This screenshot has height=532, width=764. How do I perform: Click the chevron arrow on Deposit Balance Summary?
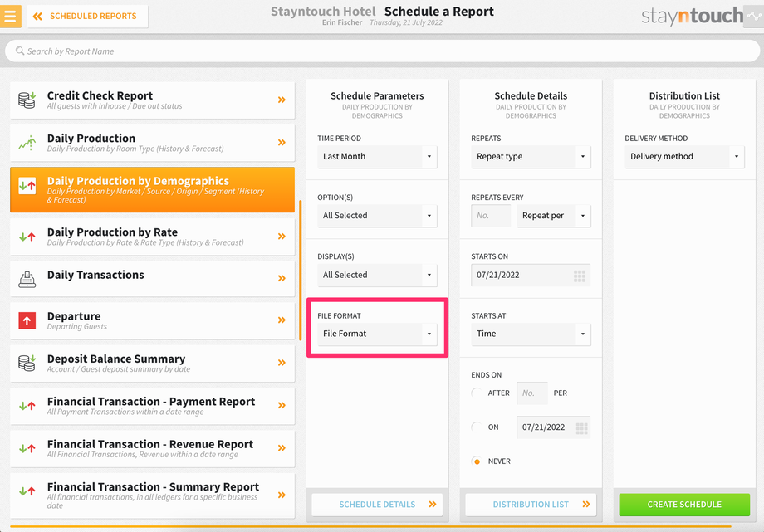tap(282, 363)
